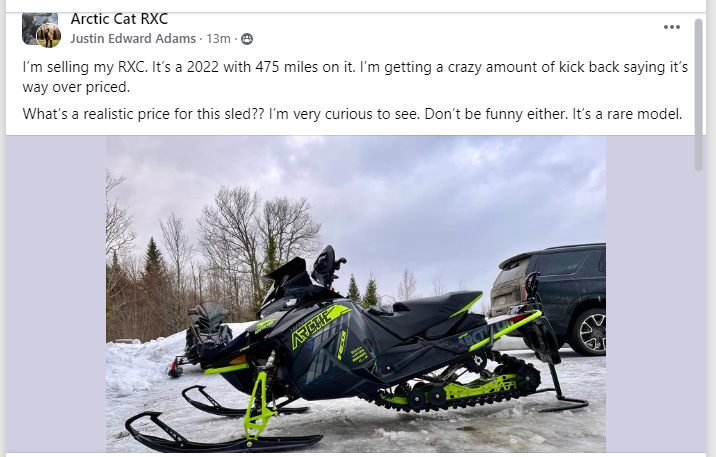Click the left purple margin beside photo
Image resolution: width=716 pixels, height=457 pixels.
click(x=56, y=294)
